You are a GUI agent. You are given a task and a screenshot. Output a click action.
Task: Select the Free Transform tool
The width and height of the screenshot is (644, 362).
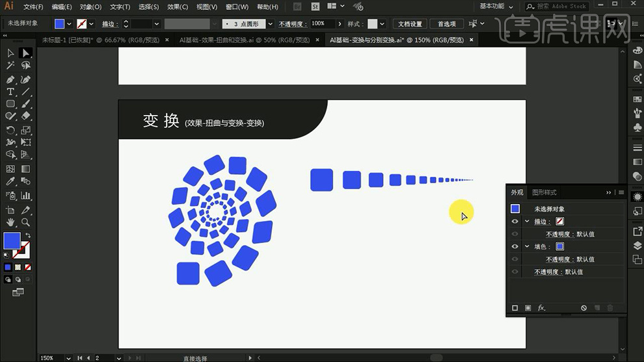(25, 142)
